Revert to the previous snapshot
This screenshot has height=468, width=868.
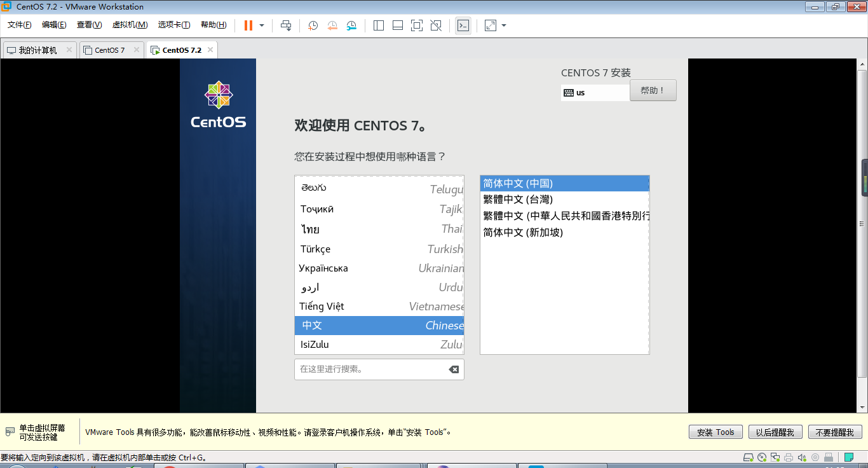(x=332, y=25)
